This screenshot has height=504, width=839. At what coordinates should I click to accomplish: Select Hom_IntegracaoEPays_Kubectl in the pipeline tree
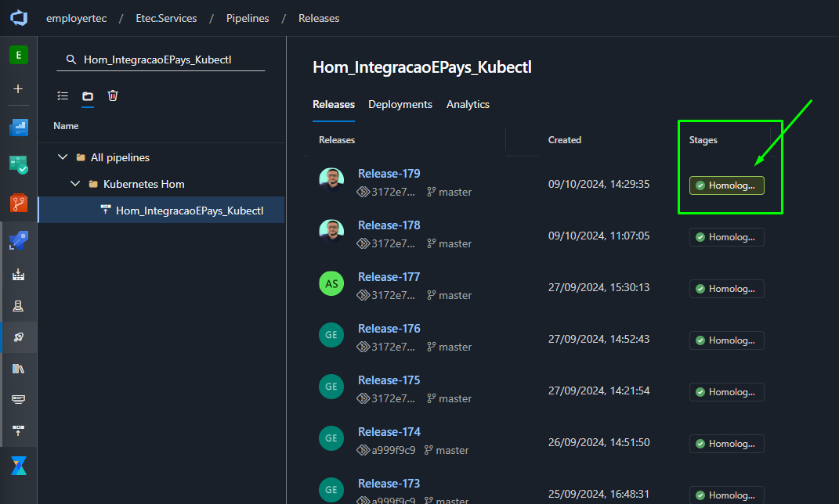click(161, 210)
